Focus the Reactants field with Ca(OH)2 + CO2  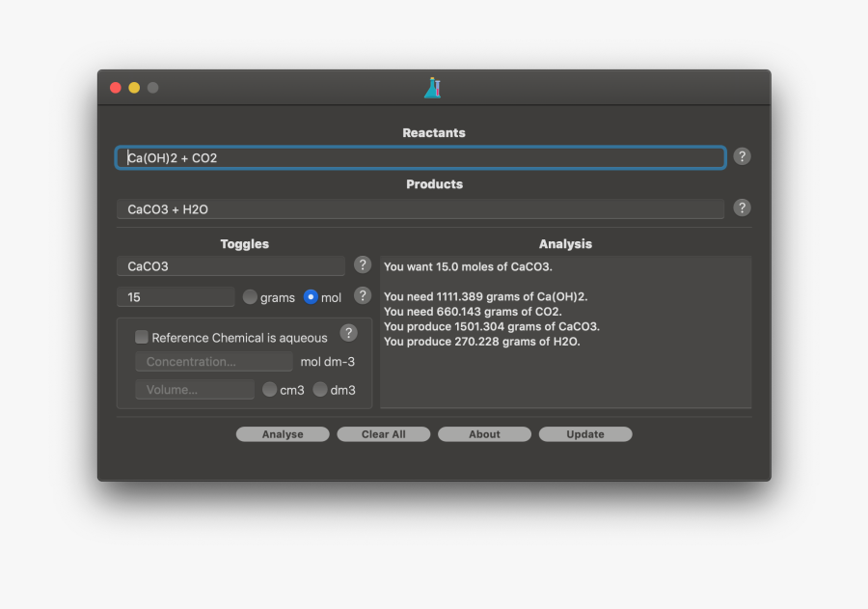pos(420,157)
